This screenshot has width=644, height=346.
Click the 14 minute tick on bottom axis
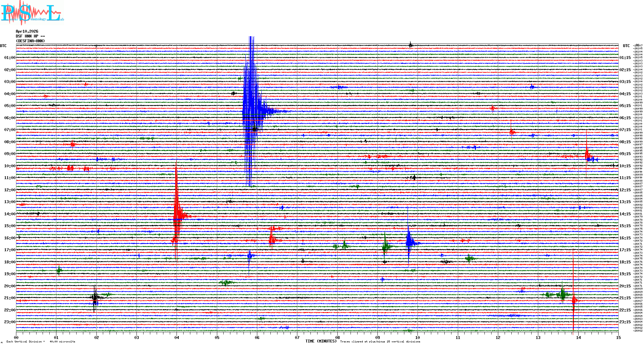[578, 337]
